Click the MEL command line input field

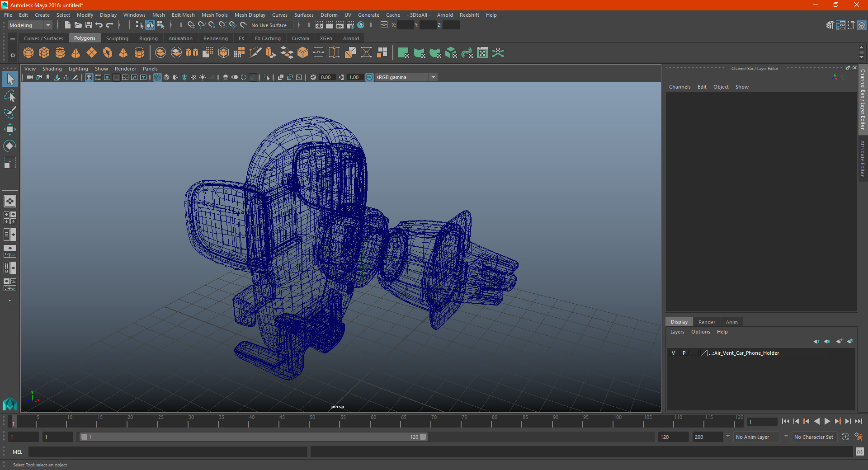coord(168,452)
